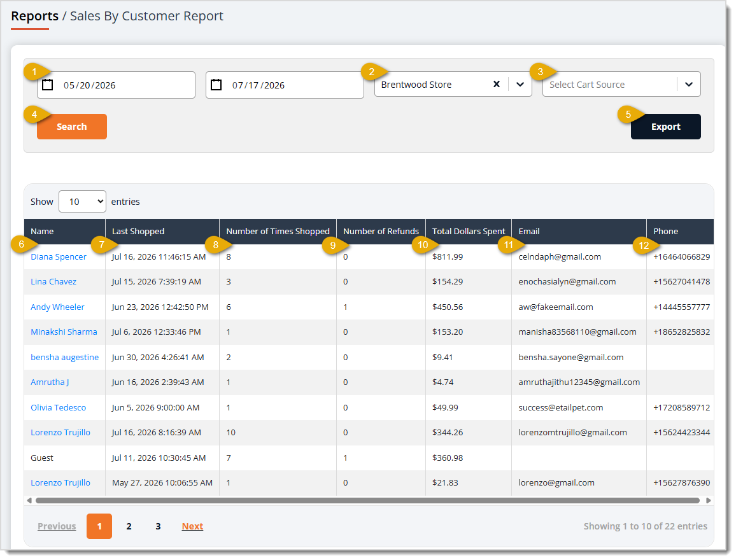This screenshot has height=560, width=736.
Task: Click email aw@fakeemail.com
Action: tap(556, 307)
